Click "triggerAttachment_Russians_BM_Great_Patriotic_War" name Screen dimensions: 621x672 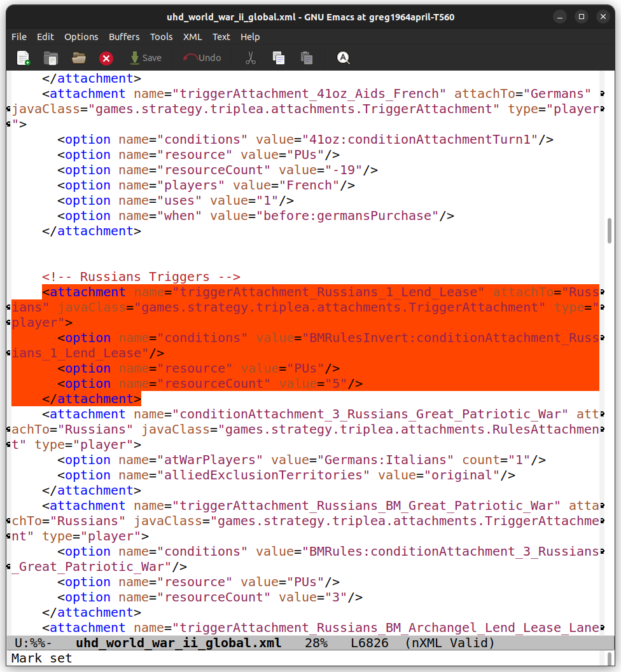click(366, 506)
